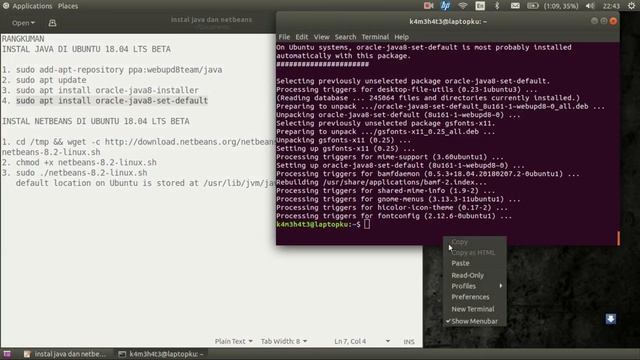Click the 'sudo ./netbeans-8.2-linux.sh' line
The width and height of the screenshot is (640, 360).
coord(82,173)
